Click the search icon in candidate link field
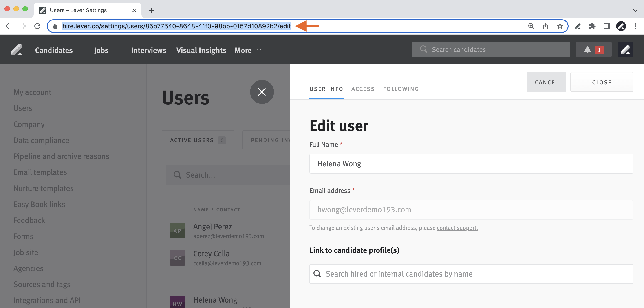This screenshot has height=308, width=644. (317, 274)
